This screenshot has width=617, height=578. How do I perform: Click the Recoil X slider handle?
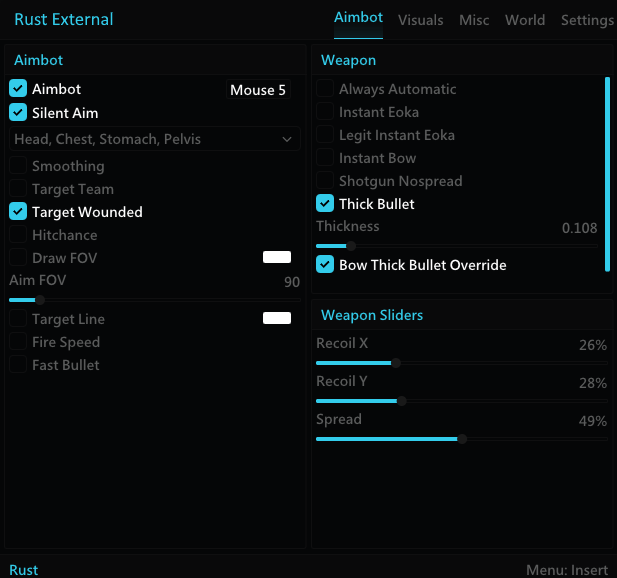coord(396,363)
